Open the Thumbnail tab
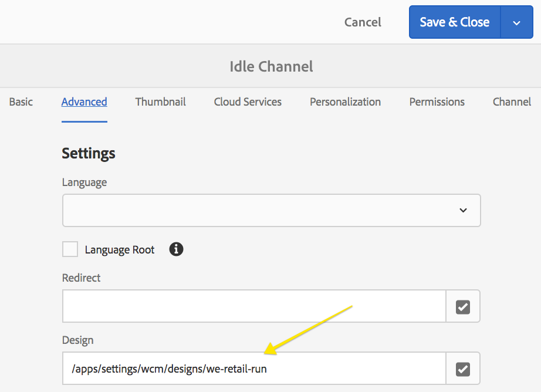 (160, 102)
